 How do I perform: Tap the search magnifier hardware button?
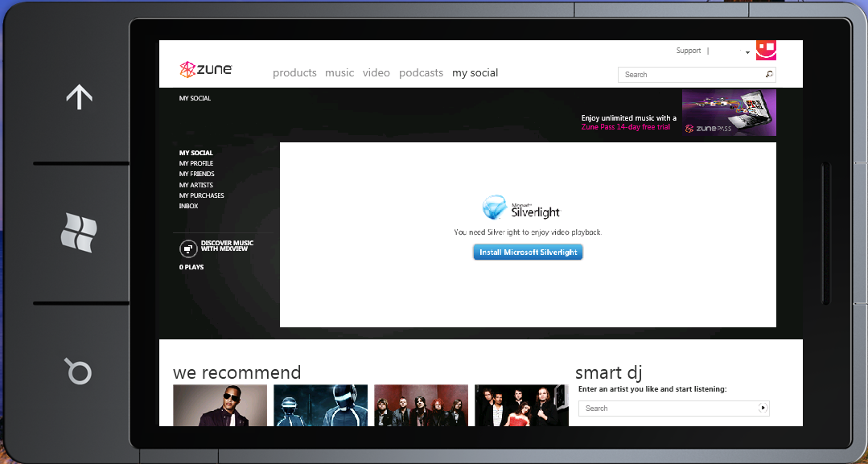click(x=79, y=371)
